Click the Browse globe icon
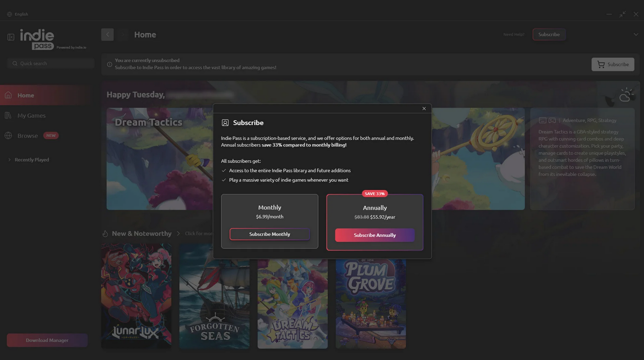The width and height of the screenshot is (644, 360). (8, 135)
